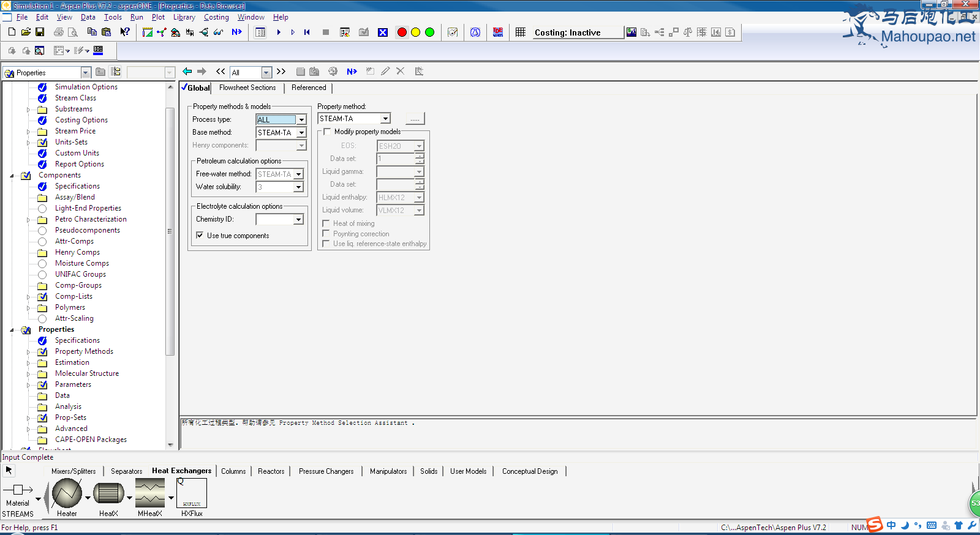Click the grid table icon beside Costing
This screenshot has height=535, width=980.
click(x=521, y=32)
